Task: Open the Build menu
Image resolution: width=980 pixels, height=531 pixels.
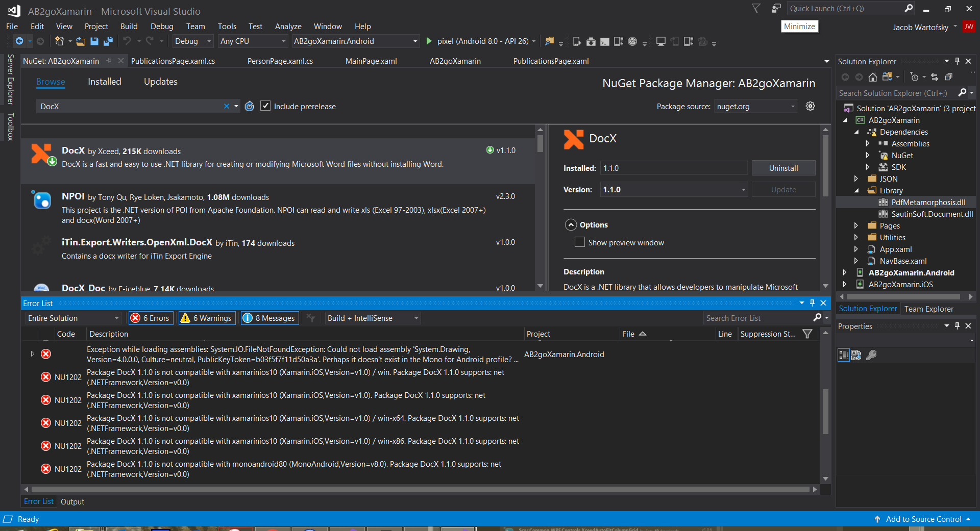Action: [129, 26]
